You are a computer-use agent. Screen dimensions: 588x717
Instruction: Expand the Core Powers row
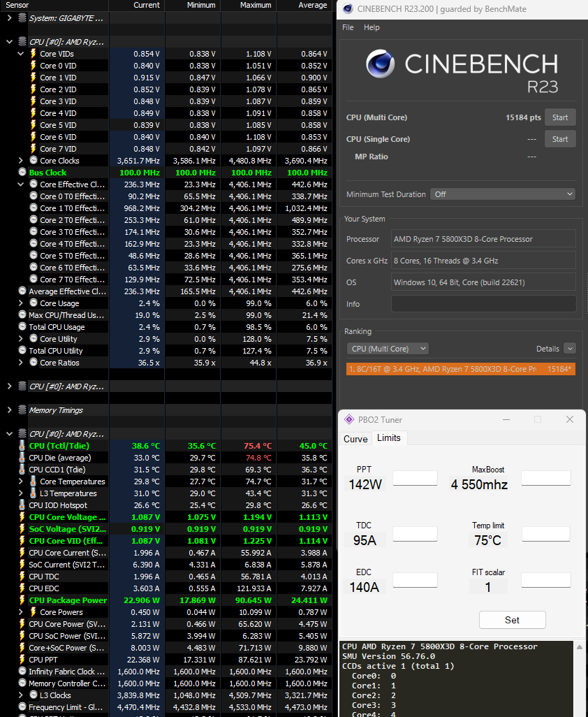click(20, 612)
